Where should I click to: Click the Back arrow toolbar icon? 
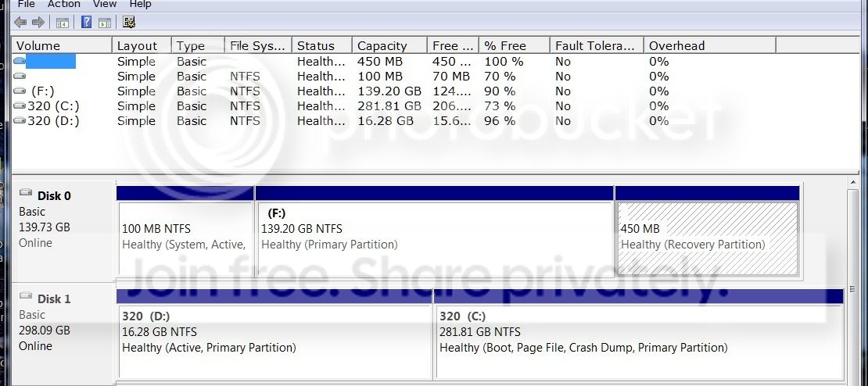(20, 23)
